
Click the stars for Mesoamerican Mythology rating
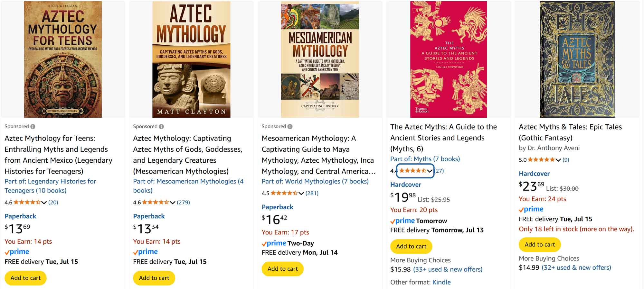(284, 193)
